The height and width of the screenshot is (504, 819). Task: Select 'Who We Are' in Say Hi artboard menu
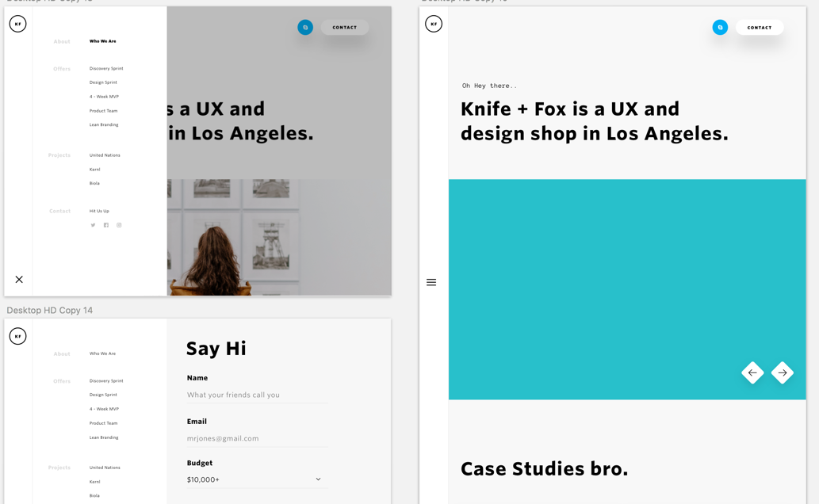click(102, 353)
